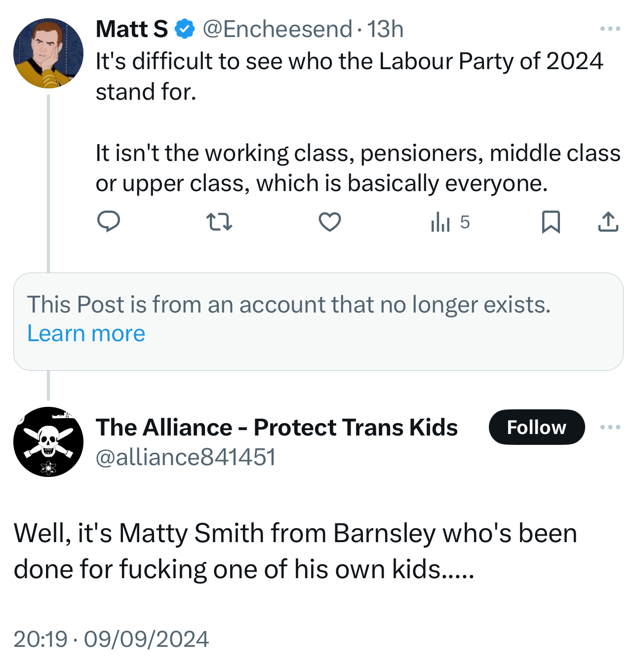Image resolution: width=637 pixels, height=672 pixels.
Task: Like Matt S's post with the heart
Action: (329, 222)
